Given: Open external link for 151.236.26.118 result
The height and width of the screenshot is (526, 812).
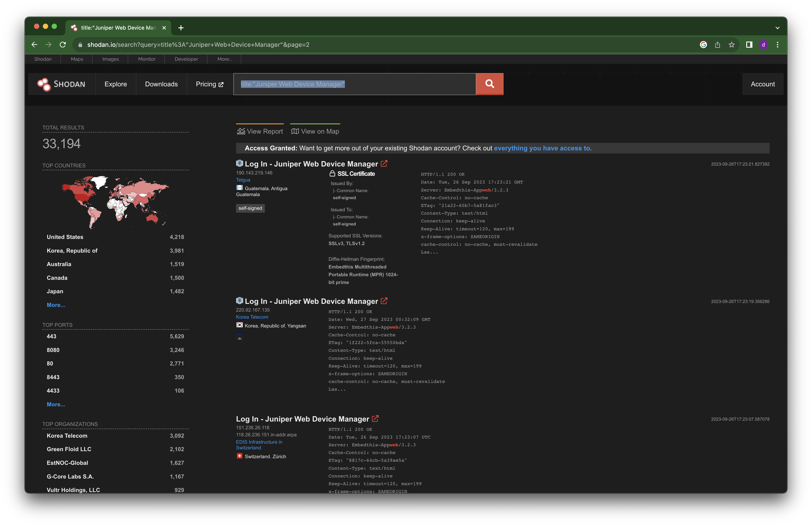Looking at the screenshot, I should (375, 418).
